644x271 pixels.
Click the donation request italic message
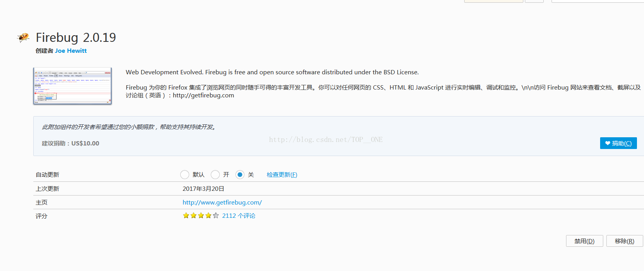[129, 127]
